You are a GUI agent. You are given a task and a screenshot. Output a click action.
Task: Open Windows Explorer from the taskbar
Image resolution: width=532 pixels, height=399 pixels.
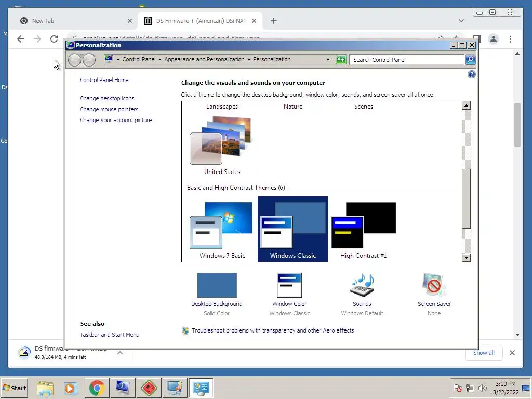tap(45, 388)
